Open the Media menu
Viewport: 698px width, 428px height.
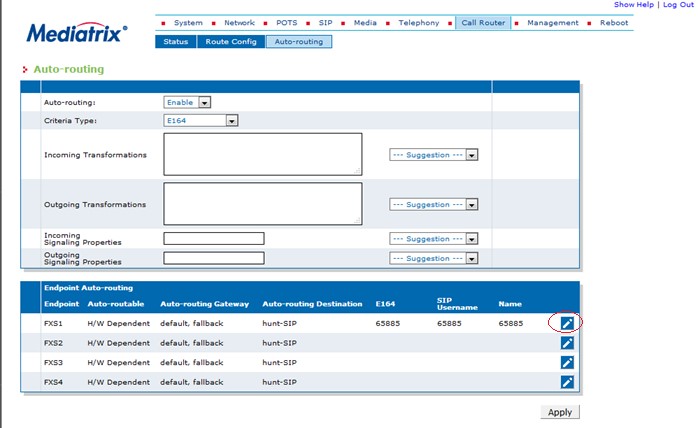coord(365,23)
